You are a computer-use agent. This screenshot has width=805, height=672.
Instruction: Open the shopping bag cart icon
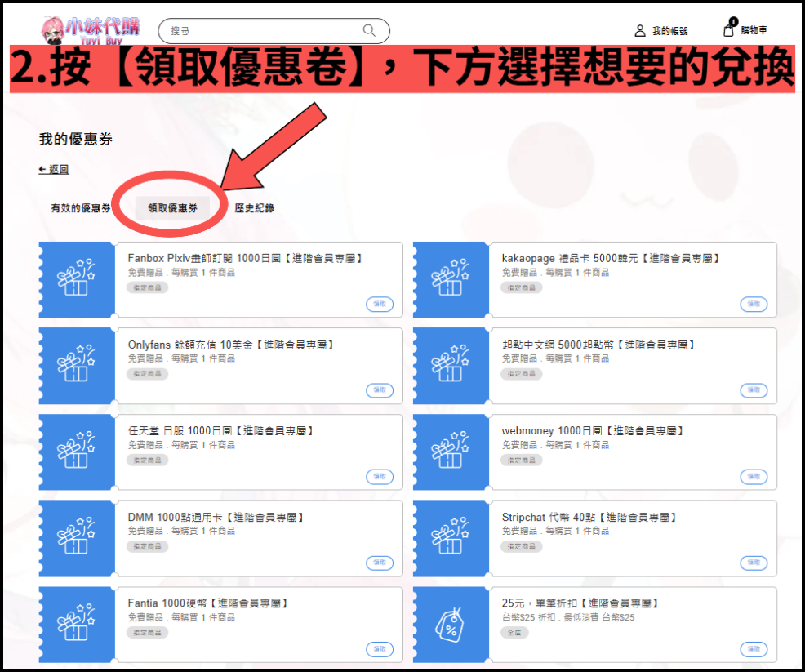[x=729, y=29]
